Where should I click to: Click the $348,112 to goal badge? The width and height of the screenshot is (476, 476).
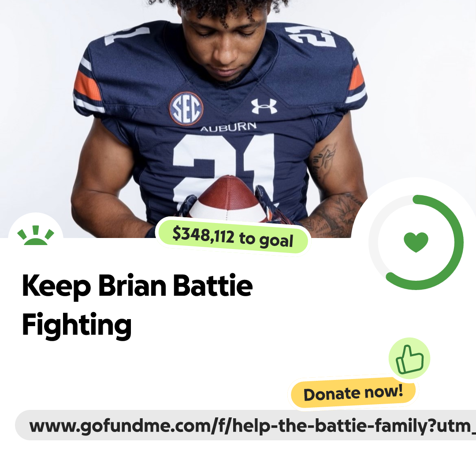(233, 237)
